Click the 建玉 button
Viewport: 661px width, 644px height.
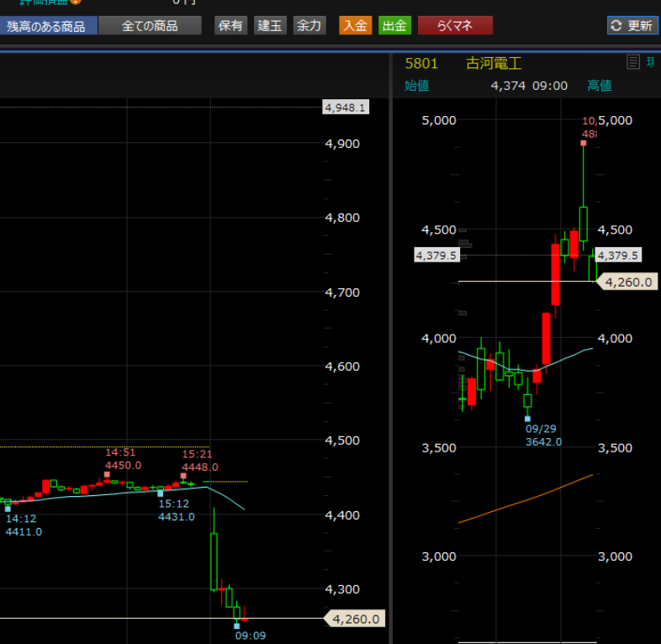click(270, 26)
